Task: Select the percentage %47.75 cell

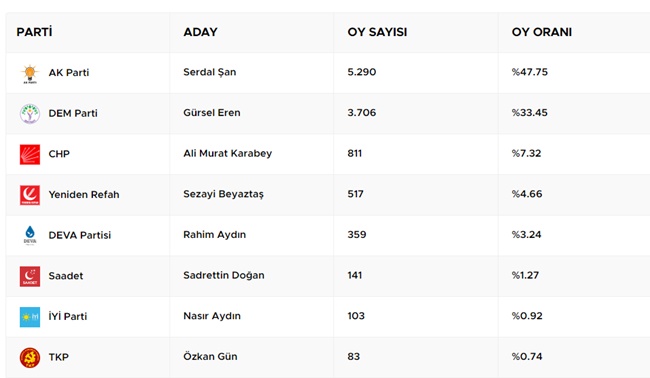Action: point(530,72)
